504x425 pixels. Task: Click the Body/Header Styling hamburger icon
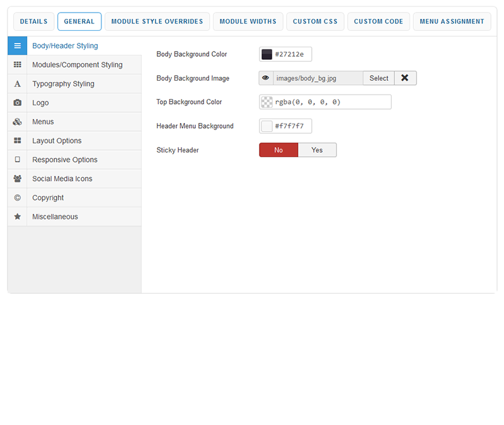[x=17, y=46]
